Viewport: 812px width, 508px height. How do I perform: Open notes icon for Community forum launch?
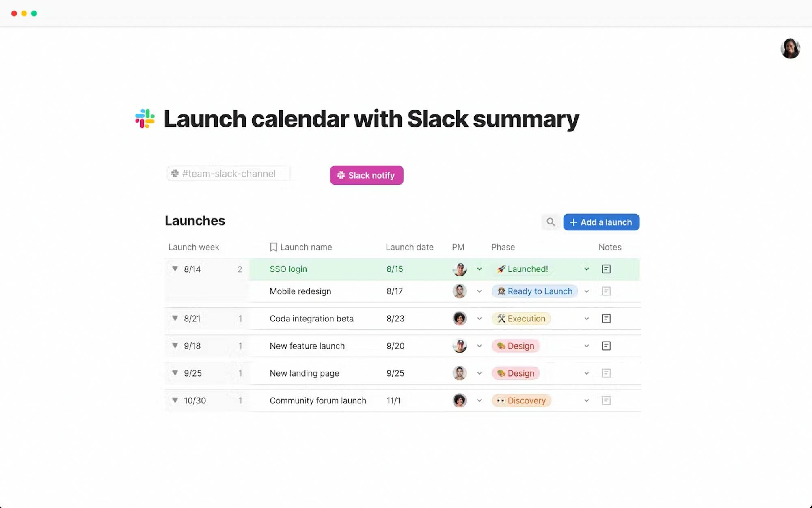pos(606,400)
